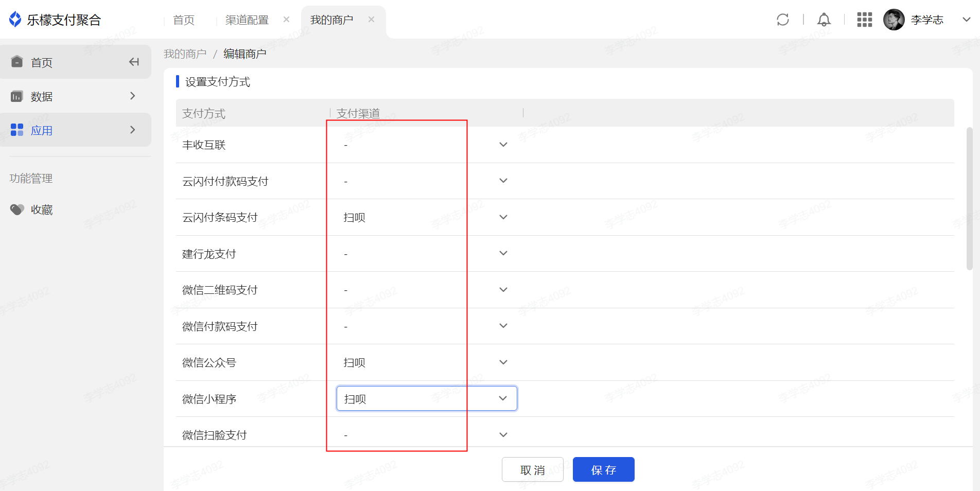Click 扫呗 value in 微信公众号 row
Screen dimensions: 980x491
tap(355, 362)
